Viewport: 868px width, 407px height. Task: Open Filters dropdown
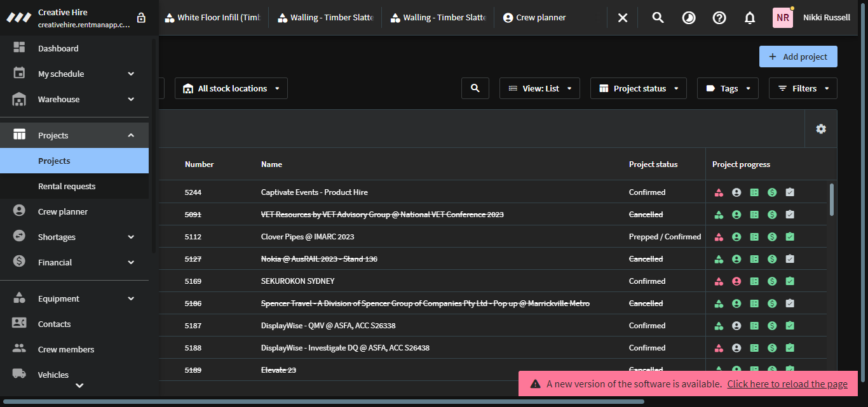pyautogui.click(x=803, y=88)
